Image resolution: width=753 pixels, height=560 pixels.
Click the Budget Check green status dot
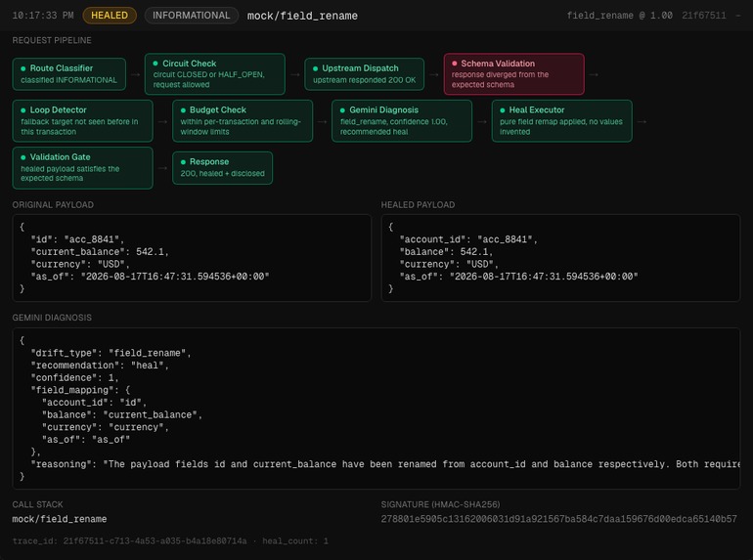coord(183,110)
